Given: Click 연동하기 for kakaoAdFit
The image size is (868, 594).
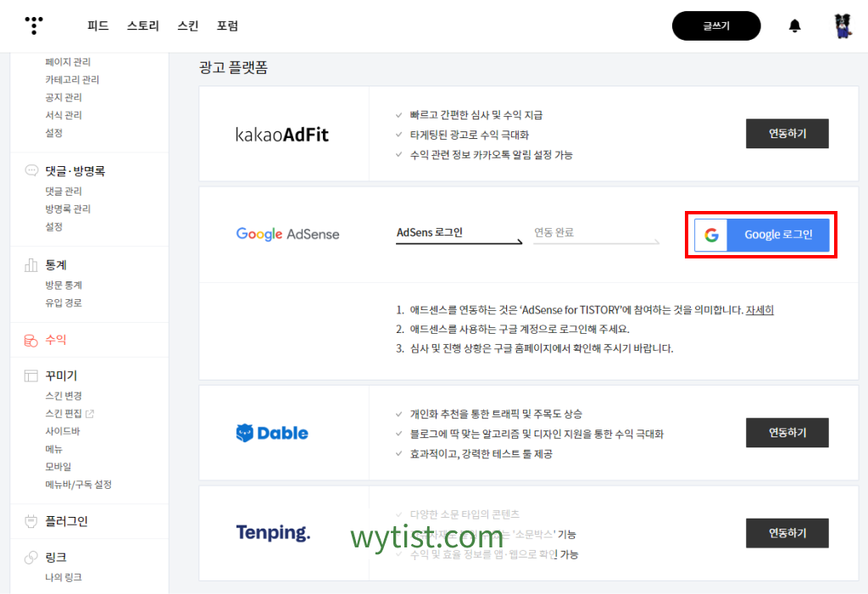Looking at the screenshot, I should click(x=787, y=133).
